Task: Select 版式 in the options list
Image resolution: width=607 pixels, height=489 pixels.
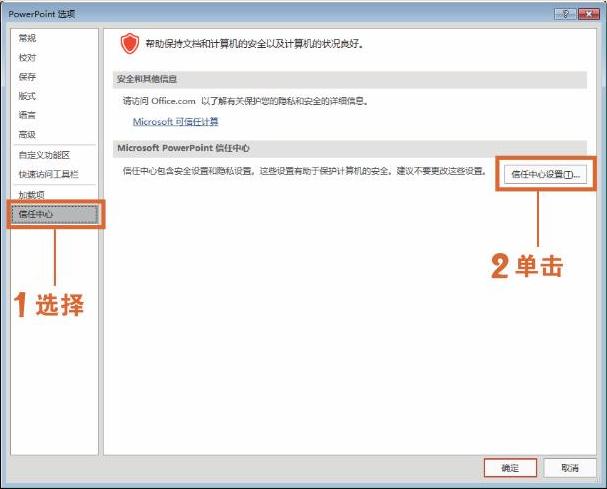Action: click(27, 96)
